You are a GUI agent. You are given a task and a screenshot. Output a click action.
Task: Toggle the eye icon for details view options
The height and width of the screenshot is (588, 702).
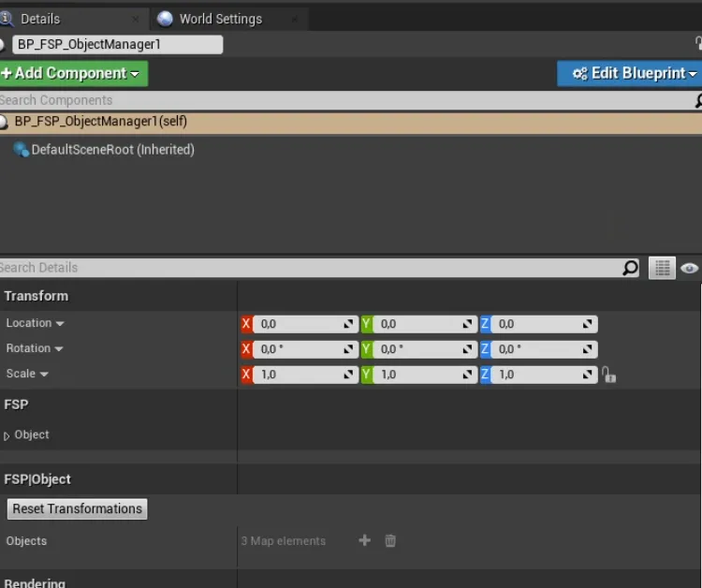coord(690,268)
